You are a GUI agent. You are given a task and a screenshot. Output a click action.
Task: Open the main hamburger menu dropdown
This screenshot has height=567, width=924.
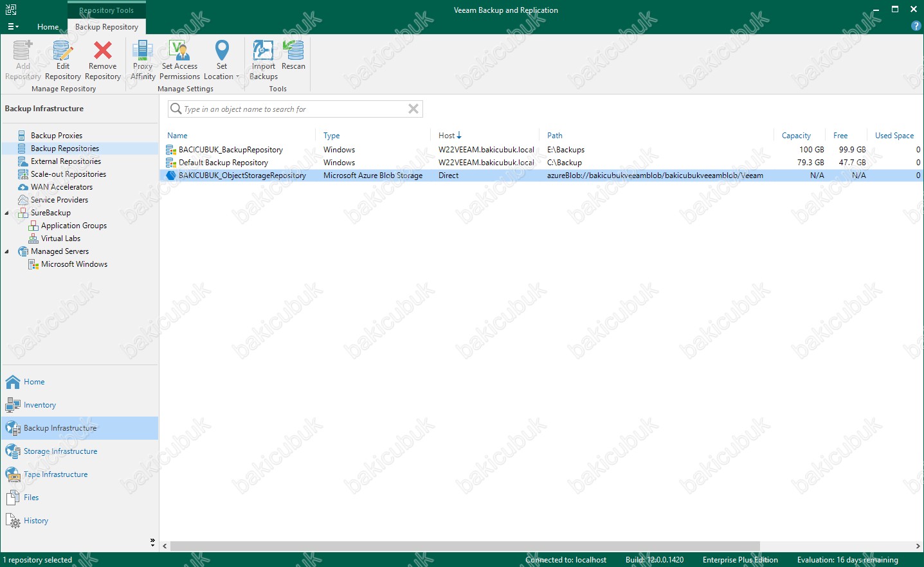pos(13,26)
